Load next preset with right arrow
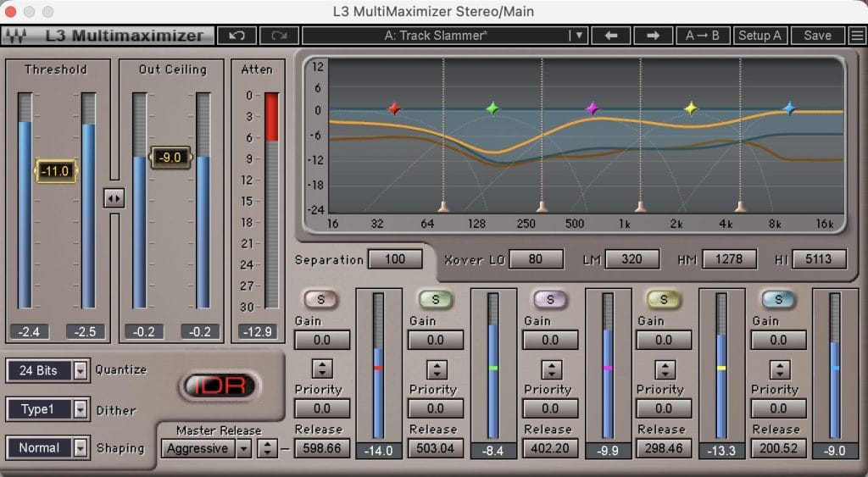The width and height of the screenshot is (868, 477). [653, 36]
